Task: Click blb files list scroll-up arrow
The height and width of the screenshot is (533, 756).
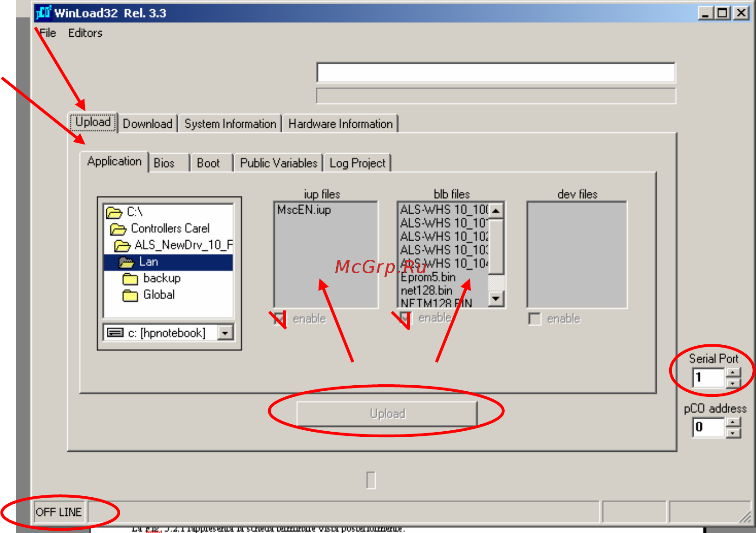Action: click(x=496, y=211)
